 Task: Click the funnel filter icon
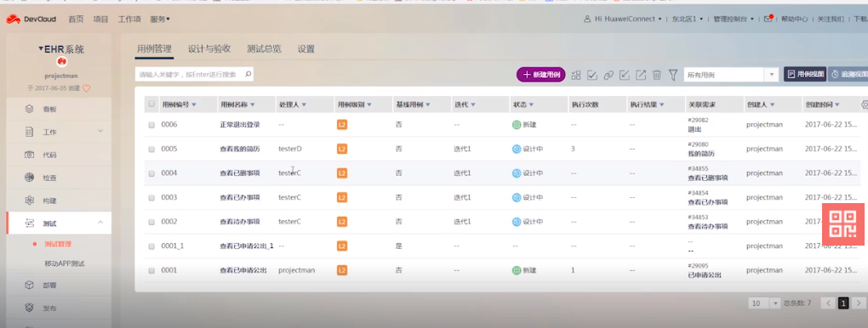pos(673,75)
